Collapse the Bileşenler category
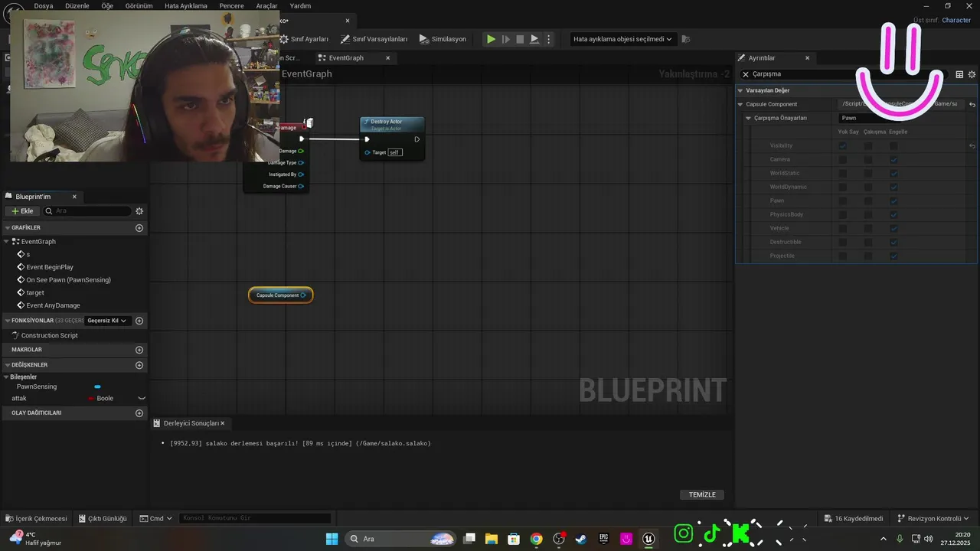The image size is (980, 551). pyautogui.click(x=6, y=377)
